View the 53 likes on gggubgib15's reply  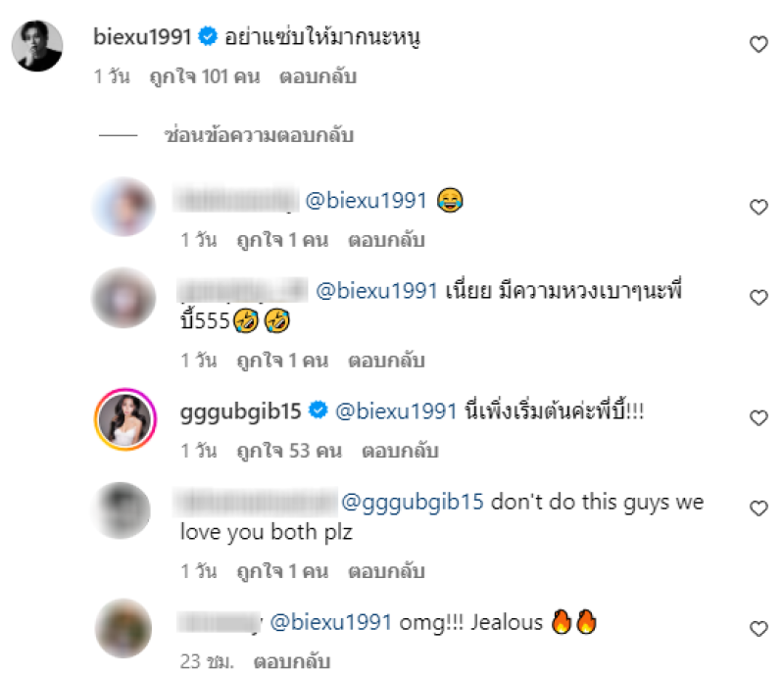tap(289, 451)
